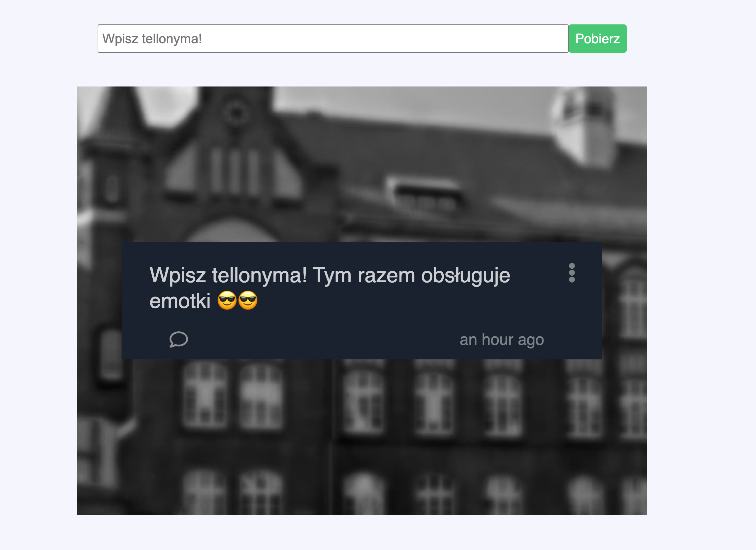
Task: Click the bottom dot of the vertical ellipsis
Action: pos(572,280)
